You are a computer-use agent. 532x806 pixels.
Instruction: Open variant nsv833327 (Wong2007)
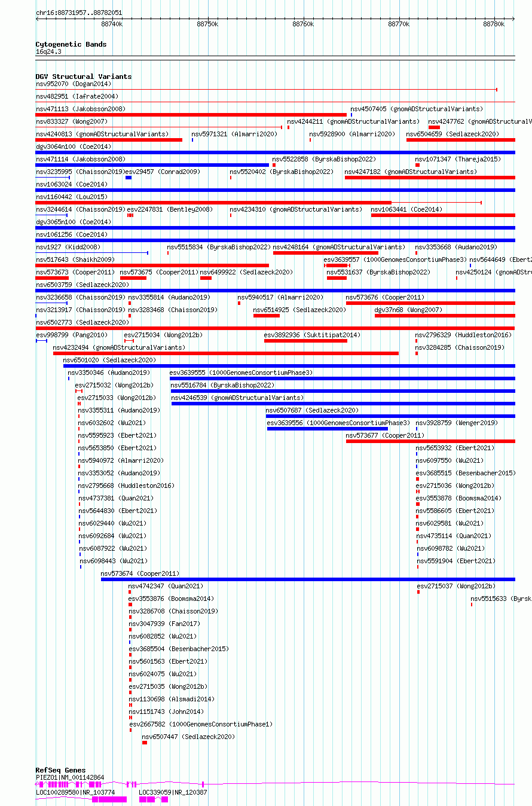point(72,121)
